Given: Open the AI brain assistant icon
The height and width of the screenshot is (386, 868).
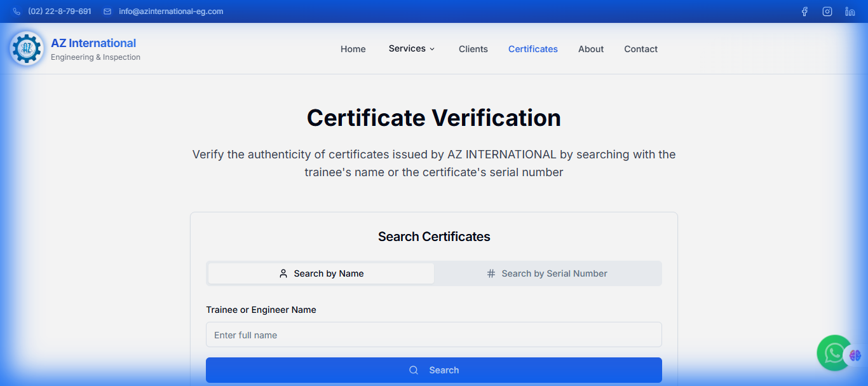Looking at the screenshot, I should click(855, 355).
